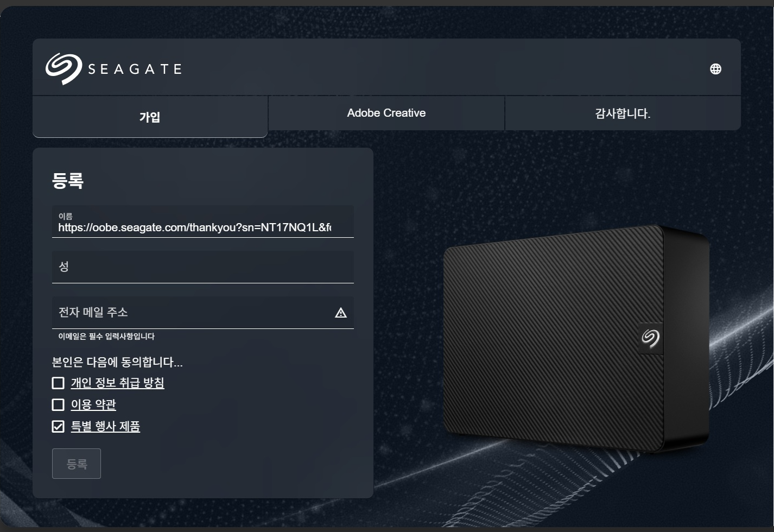Click the warning triangle in email field
The height and width of the screenshot is (532, 774).
point(341,313)
